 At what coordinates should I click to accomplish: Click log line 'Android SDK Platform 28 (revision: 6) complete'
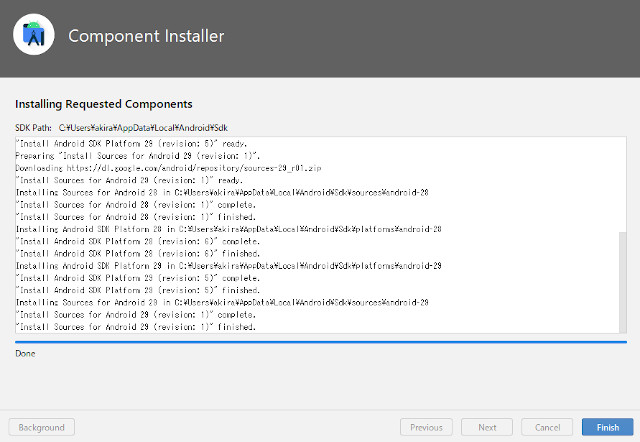coord(138,241)
